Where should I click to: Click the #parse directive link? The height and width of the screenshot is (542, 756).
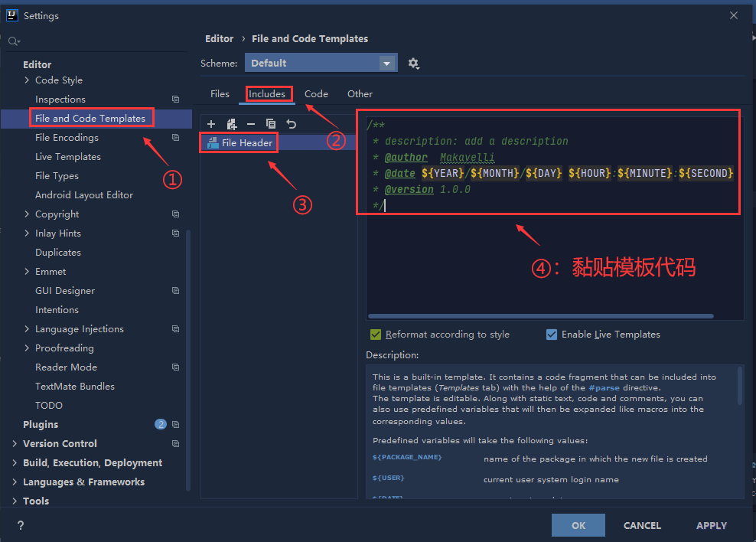pyautogui.click(x=604, y=387)
